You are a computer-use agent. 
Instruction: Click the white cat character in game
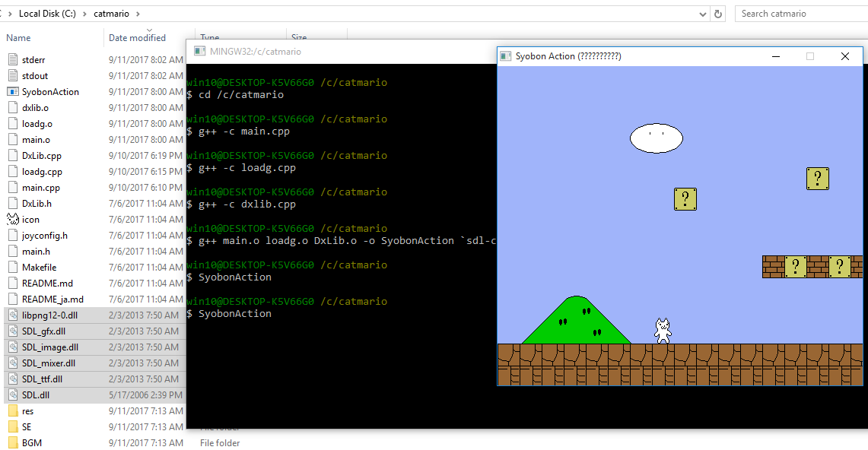click(x=663, y=331)
